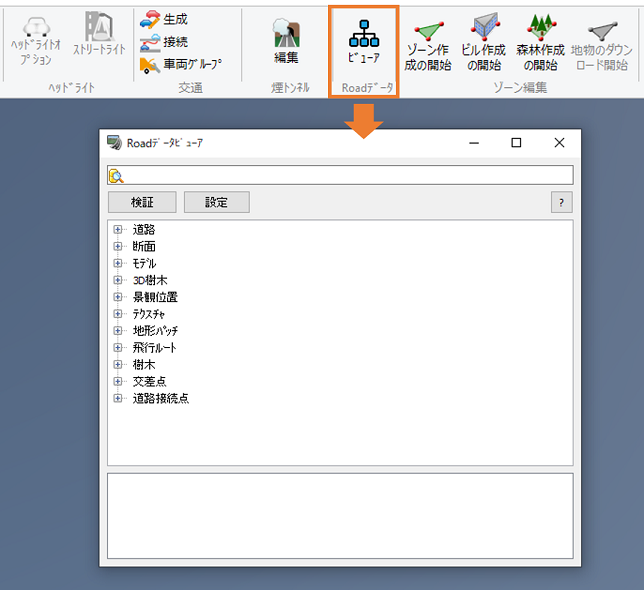Close the Roadデータビューア window
Screen dimensions: 644x590
pyautogui.click(x=559, y=142)
